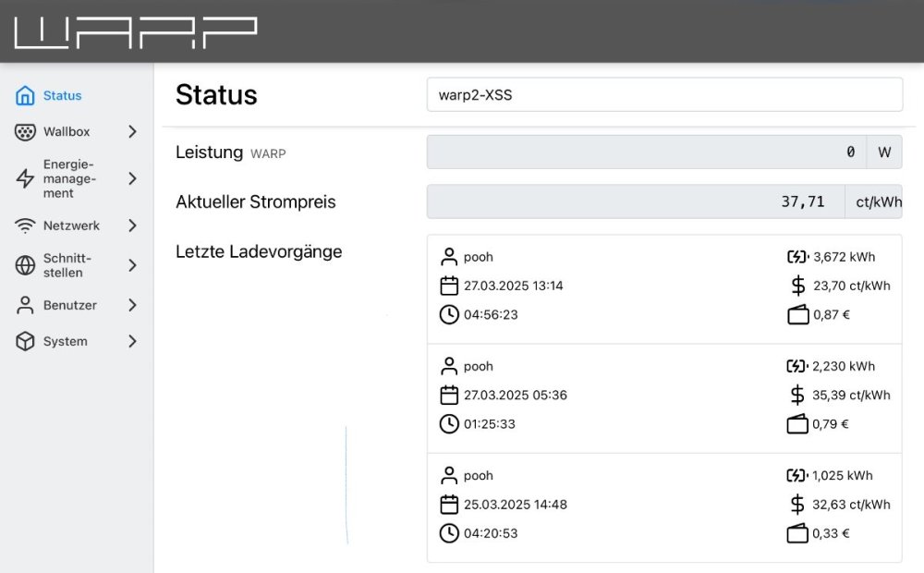Click the warp2-XSS name field
This screenshot has height=573, width=924.
click(663, 94)
